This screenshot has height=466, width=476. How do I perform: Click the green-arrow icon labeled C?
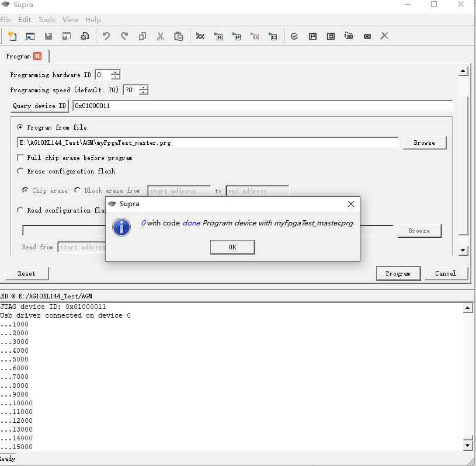point(273,36)
